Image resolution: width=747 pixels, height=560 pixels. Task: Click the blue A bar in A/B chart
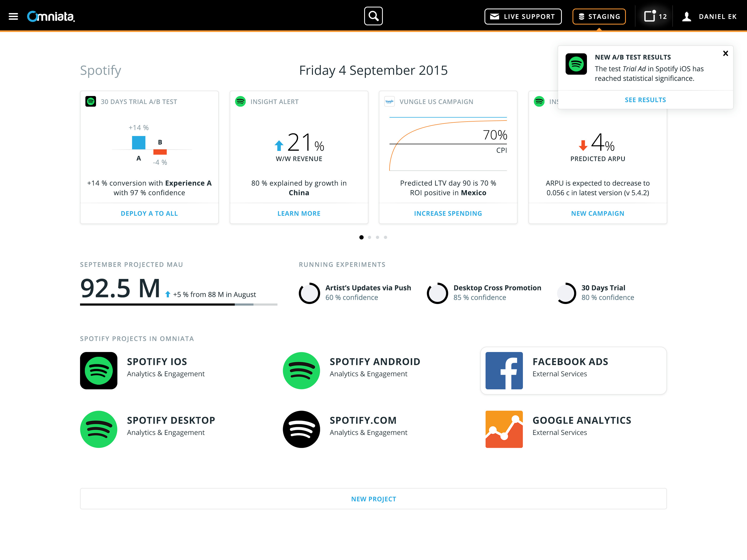pos(138,142)
